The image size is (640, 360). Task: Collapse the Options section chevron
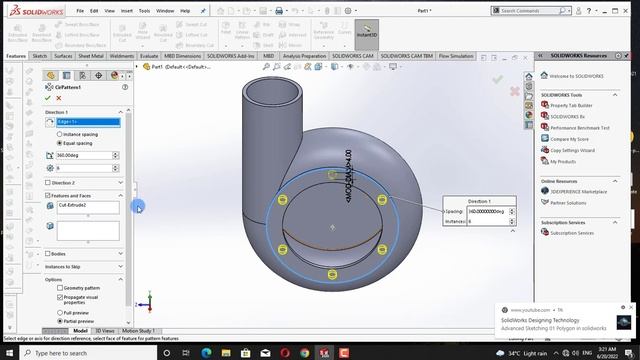click(x=120, y=280)
